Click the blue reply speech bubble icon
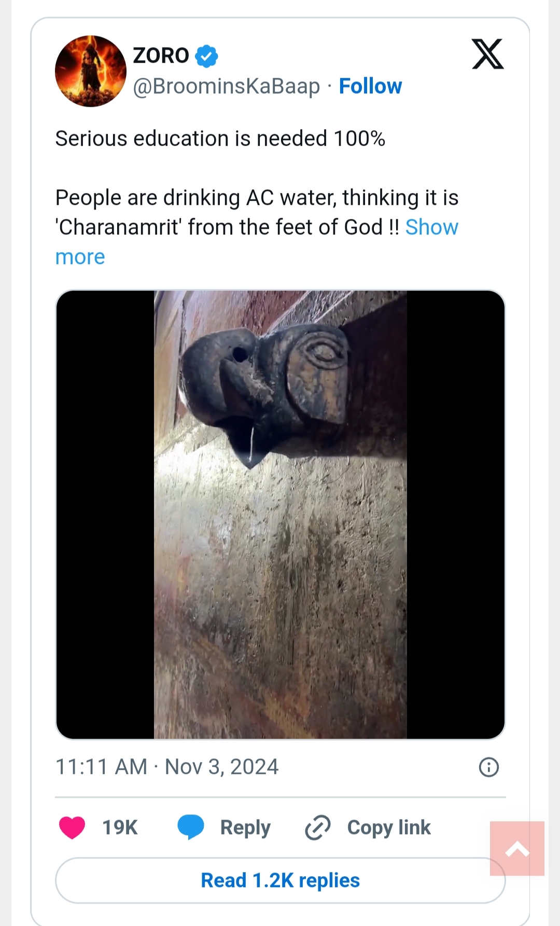 [190, 827]
